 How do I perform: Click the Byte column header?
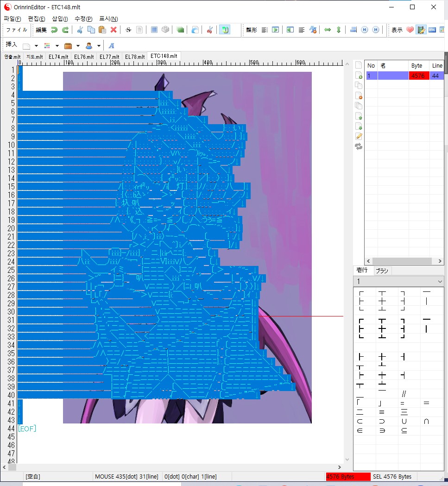[x=418, y=66]
